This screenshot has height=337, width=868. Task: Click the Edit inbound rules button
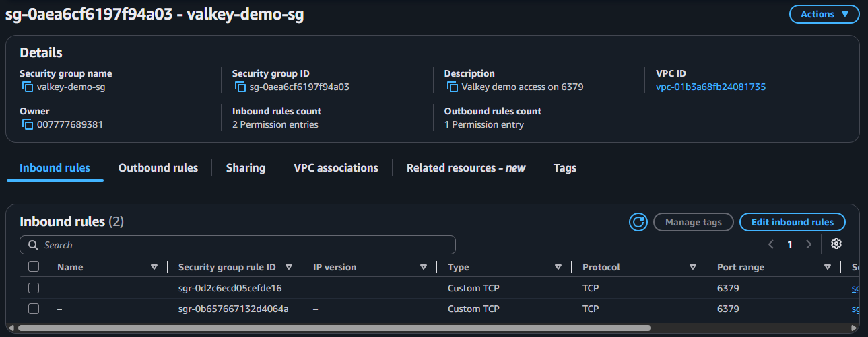pyautogui.click(x=793, y=222)
